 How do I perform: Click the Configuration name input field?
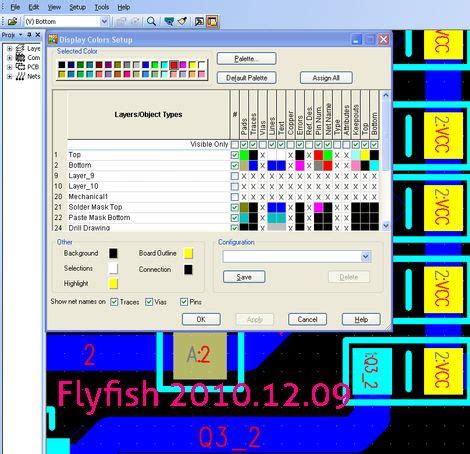pos(292,256)
